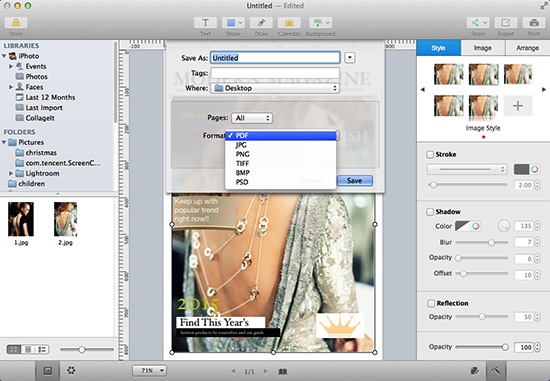The height and width of the screenshot is (381, 550).
Task: Choose BMP format option
Action: pyautogui.click(x=281, y=173)
